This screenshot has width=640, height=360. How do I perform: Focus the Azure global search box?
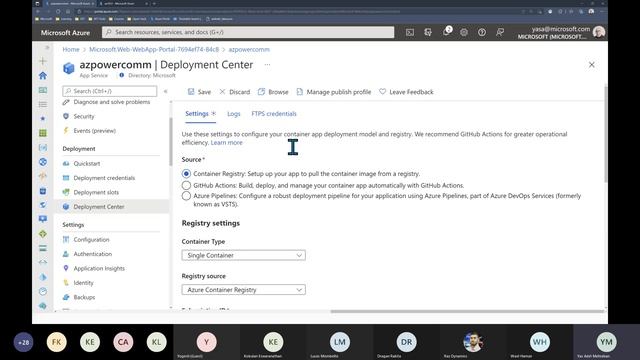[248, 32]
